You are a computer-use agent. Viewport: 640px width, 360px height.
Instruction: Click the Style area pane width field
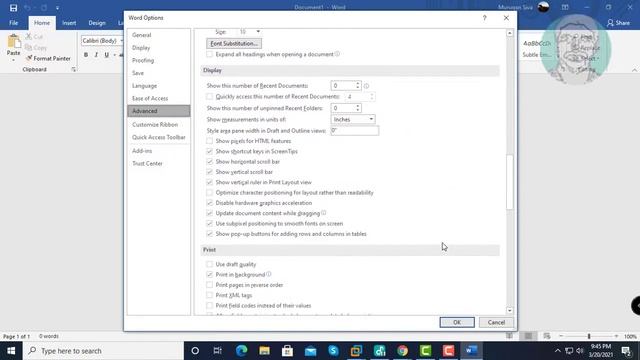354,131
